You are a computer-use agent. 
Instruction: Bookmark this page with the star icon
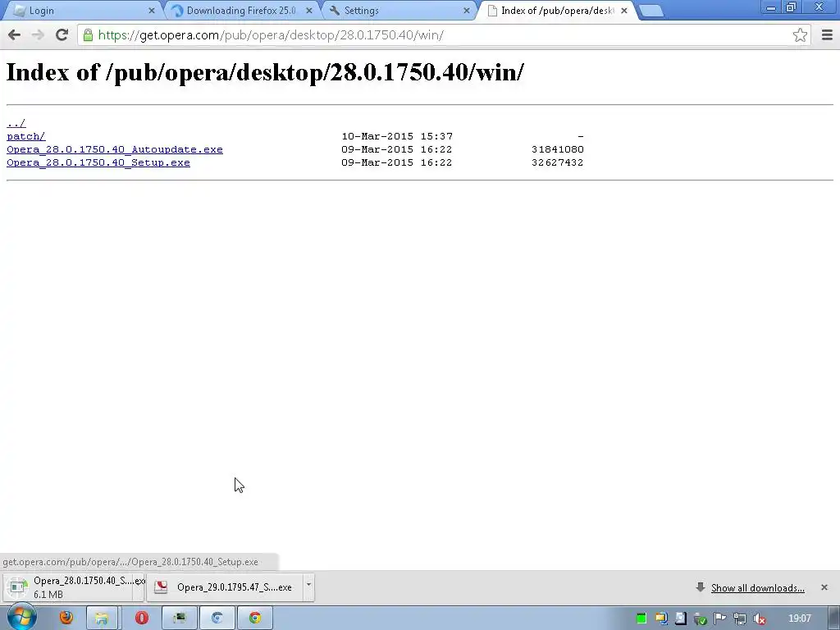(x=800, y=35)
